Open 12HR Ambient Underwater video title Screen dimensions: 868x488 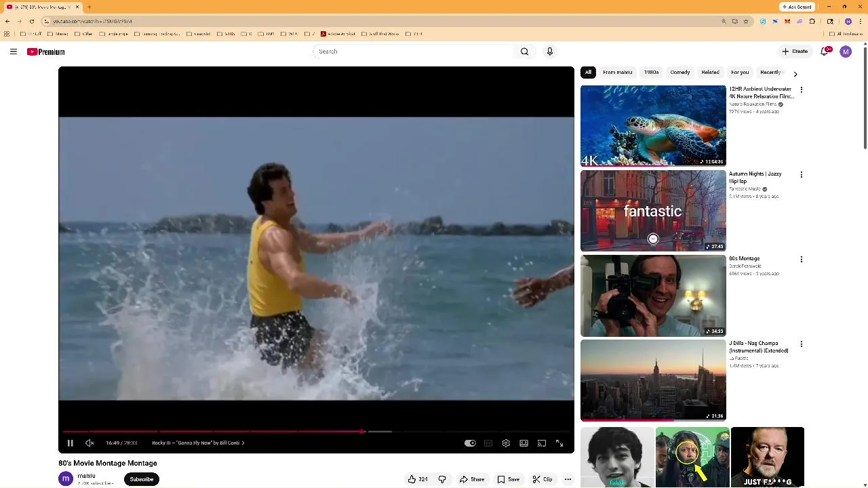[761, 93]
